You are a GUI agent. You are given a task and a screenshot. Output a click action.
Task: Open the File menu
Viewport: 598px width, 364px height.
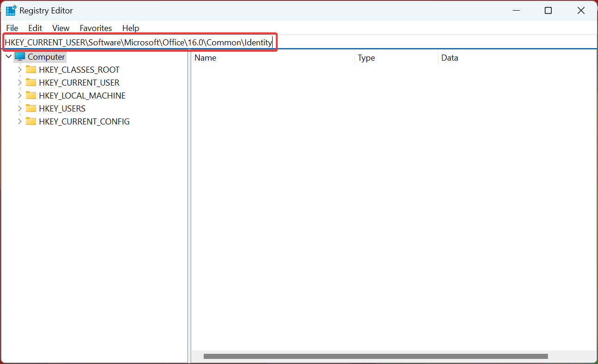pyautogui.click(x=12, y=28)
